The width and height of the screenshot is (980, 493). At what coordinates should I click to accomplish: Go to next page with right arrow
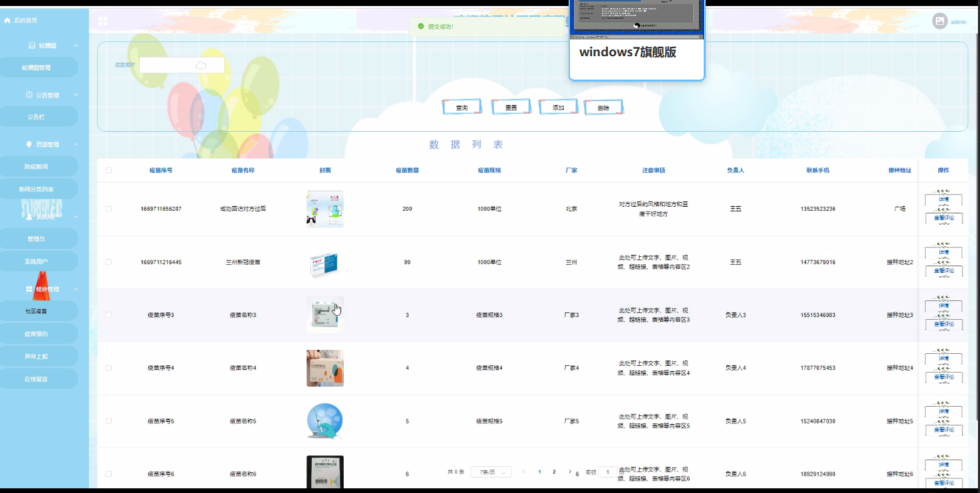569,472
